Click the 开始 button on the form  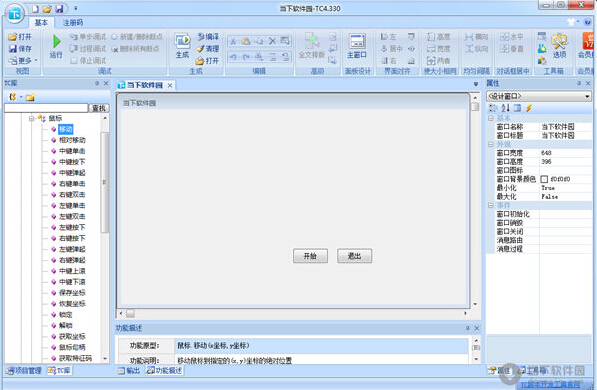(310, 256)
